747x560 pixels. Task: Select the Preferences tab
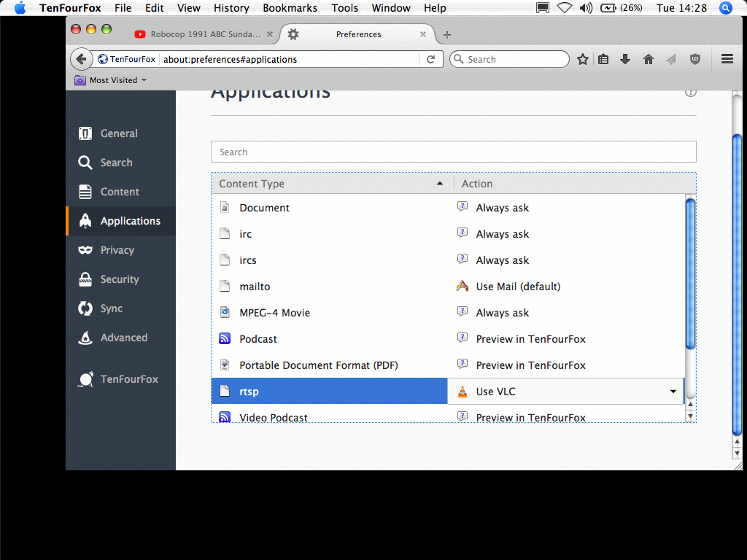click(x=358, y=34)
